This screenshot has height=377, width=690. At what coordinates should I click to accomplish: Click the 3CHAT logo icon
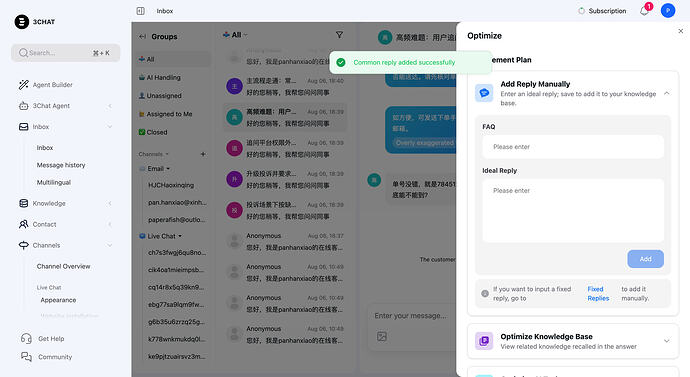point(22,22)
